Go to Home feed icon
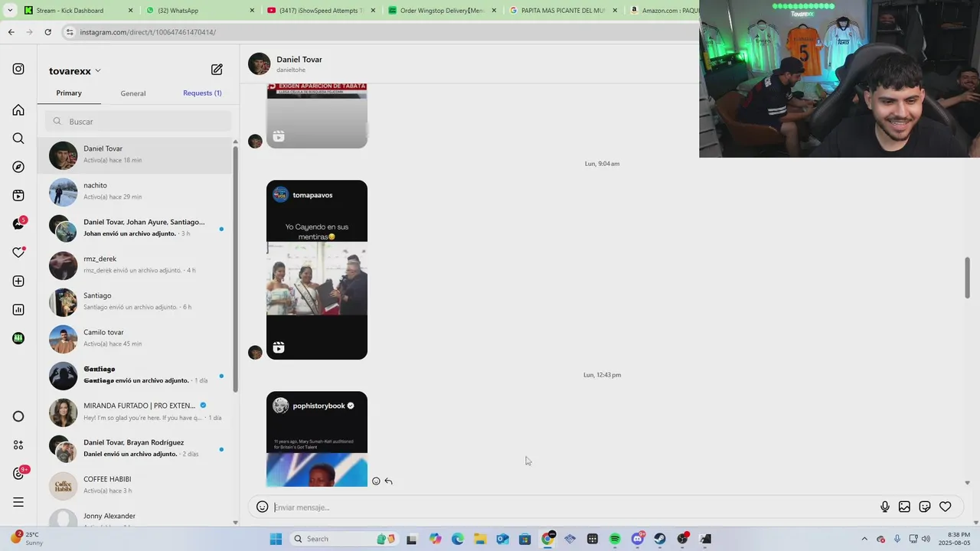Viewport: 980px width, 551px height. [x=18, y=110]
